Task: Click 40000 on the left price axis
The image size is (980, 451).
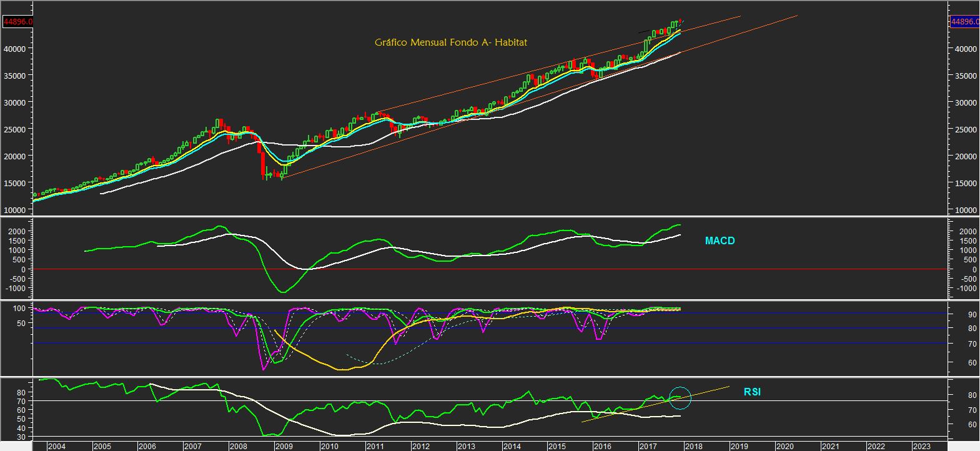Action: pyautogui.click(x=16, y=49)
